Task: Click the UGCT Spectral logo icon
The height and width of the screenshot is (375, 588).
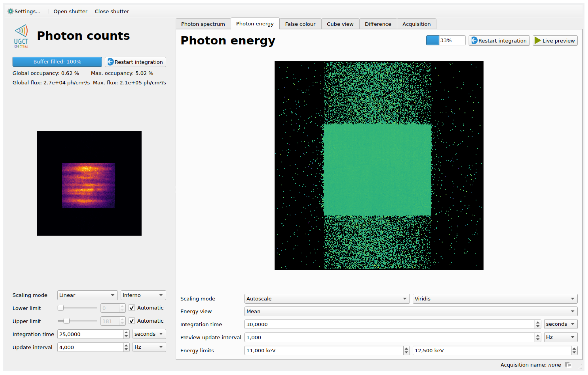Action: point(21,36)
